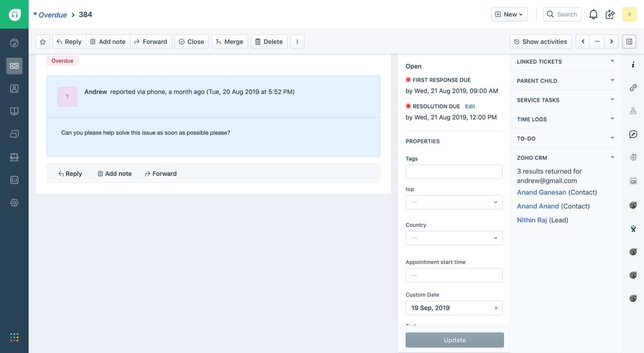Collapse the Zoho CRM section
644x353 pixels.
pyautogui.click(x=612, y=157)
